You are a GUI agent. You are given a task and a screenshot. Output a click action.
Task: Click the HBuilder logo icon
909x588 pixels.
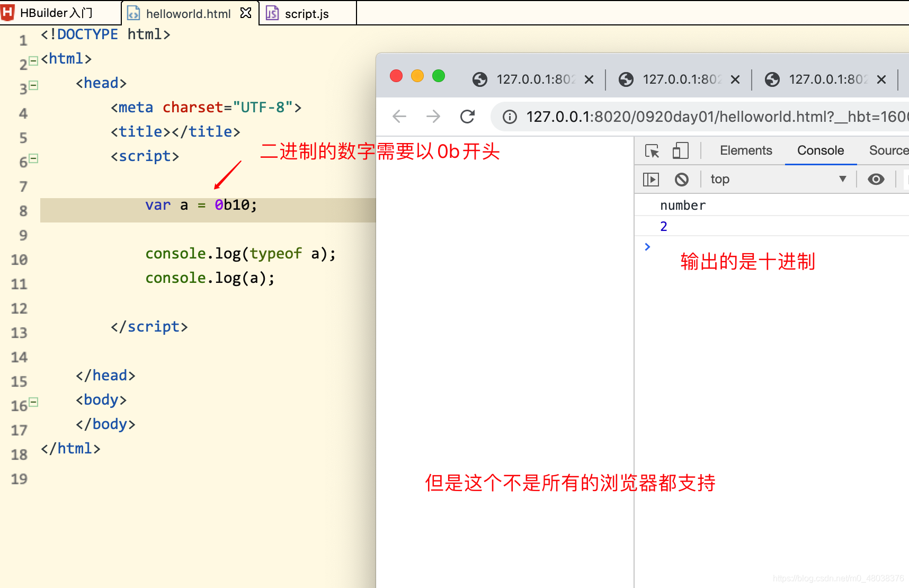[x=8, y=13]
